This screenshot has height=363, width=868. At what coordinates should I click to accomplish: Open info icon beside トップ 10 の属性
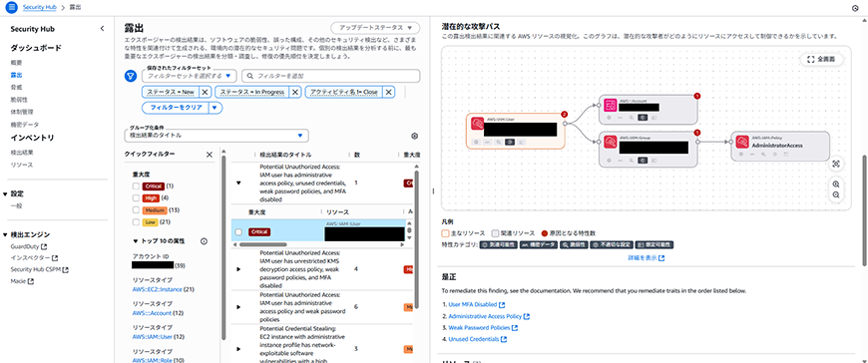point(204,241)
